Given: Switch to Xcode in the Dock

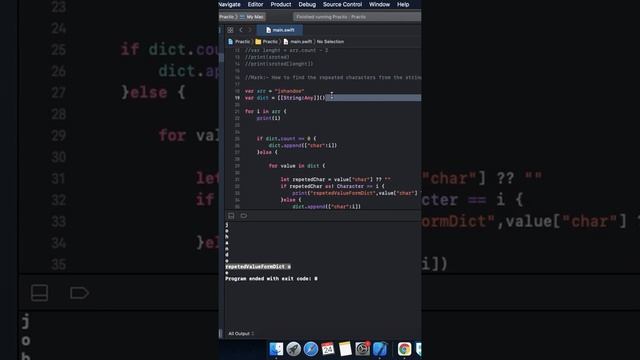Looking at the screenshot, I should coord(380,349).
